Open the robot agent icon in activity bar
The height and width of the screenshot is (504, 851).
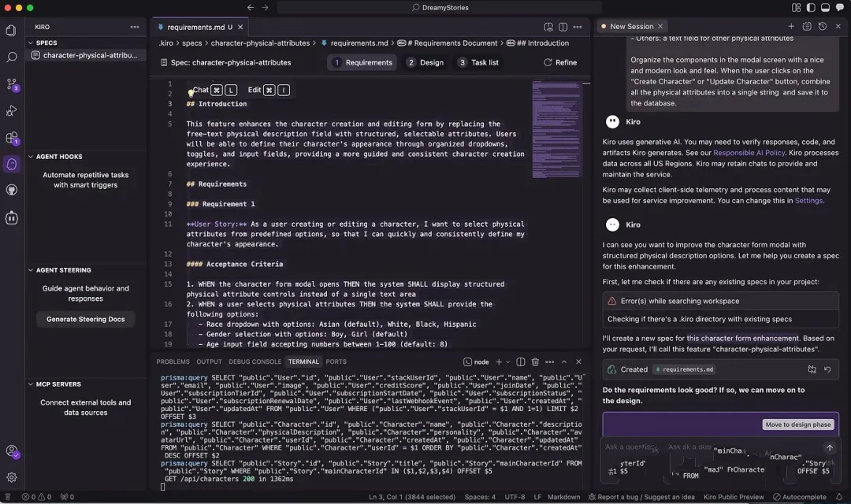pyautogui.click(x=11, y=217)
